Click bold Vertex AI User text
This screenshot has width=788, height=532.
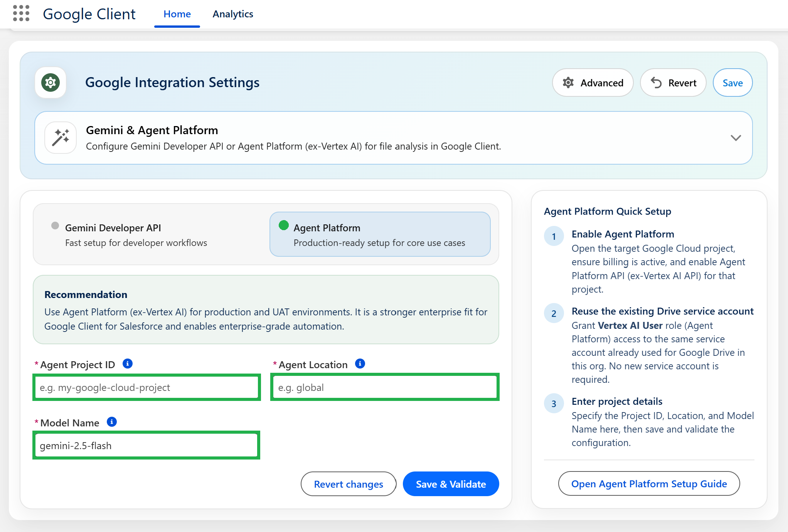click(x=630, y=325)
